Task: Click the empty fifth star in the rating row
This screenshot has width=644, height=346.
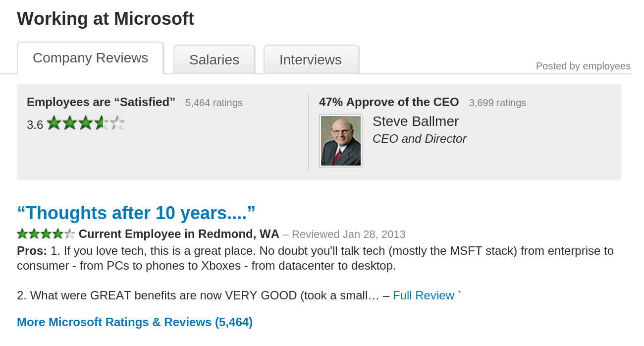Action: click(x=116, y=122)
